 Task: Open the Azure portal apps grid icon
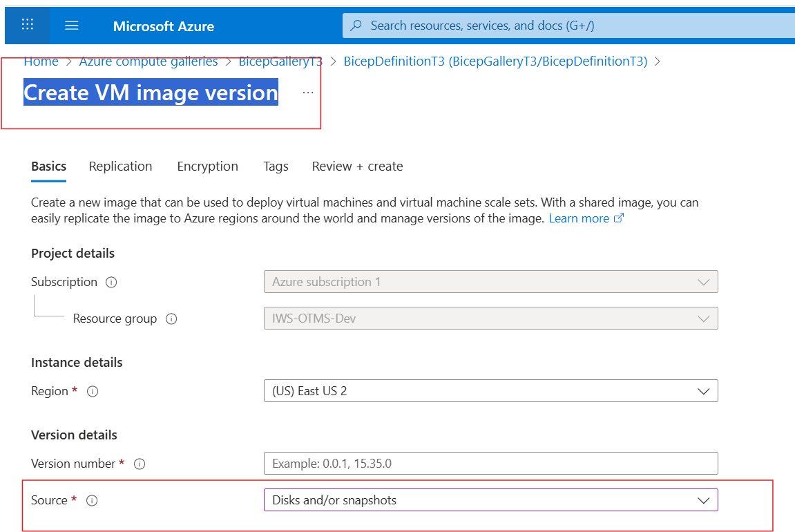coord(28,24)
